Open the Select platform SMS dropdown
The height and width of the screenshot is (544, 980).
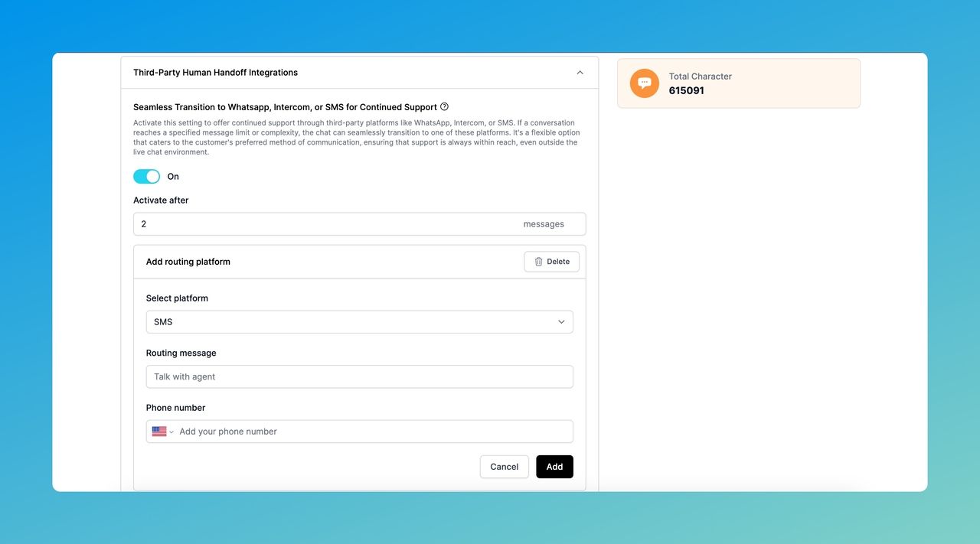pyautogui.click(x=359, y=322)
